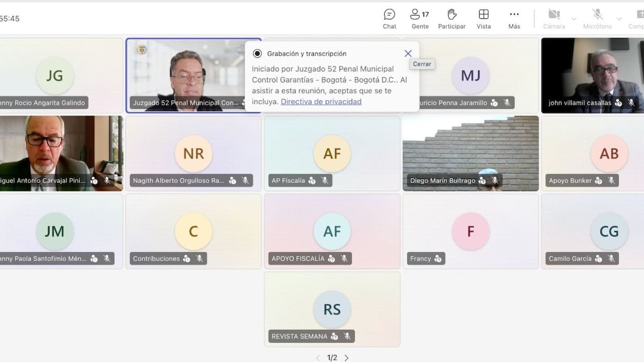Select the JG avatar tile
644x362 pixels.
click(54, 76)
